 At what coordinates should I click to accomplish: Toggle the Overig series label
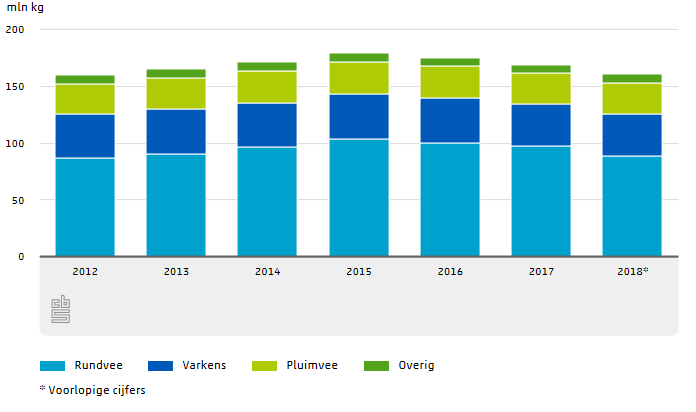(417, 366)
